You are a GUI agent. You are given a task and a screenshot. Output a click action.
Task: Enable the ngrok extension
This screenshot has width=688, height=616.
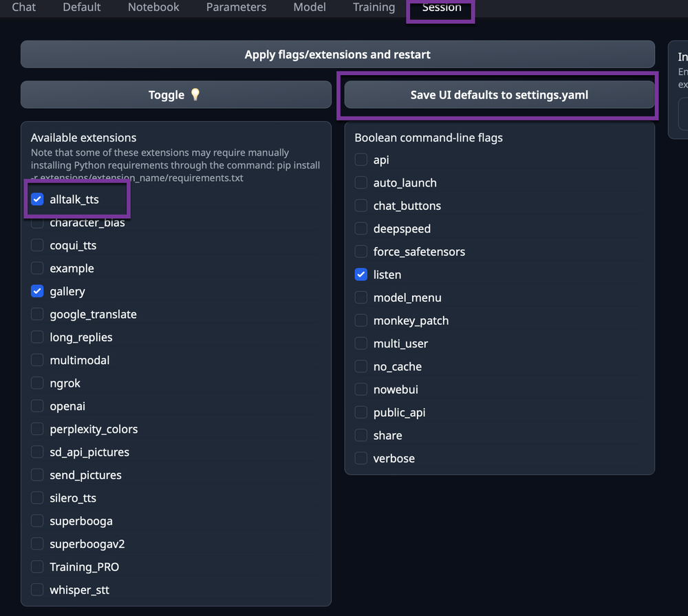(37, 383)
